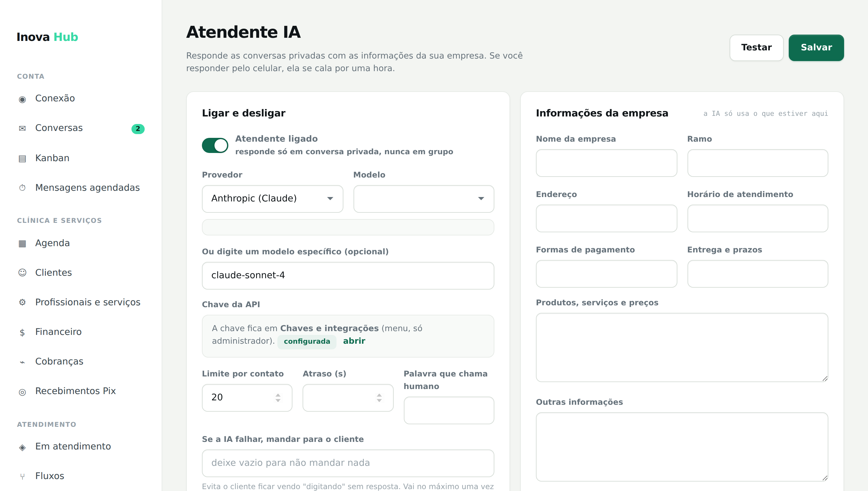Open the Provedor dropdown Anthropic (Claude)

click(272, 199)
